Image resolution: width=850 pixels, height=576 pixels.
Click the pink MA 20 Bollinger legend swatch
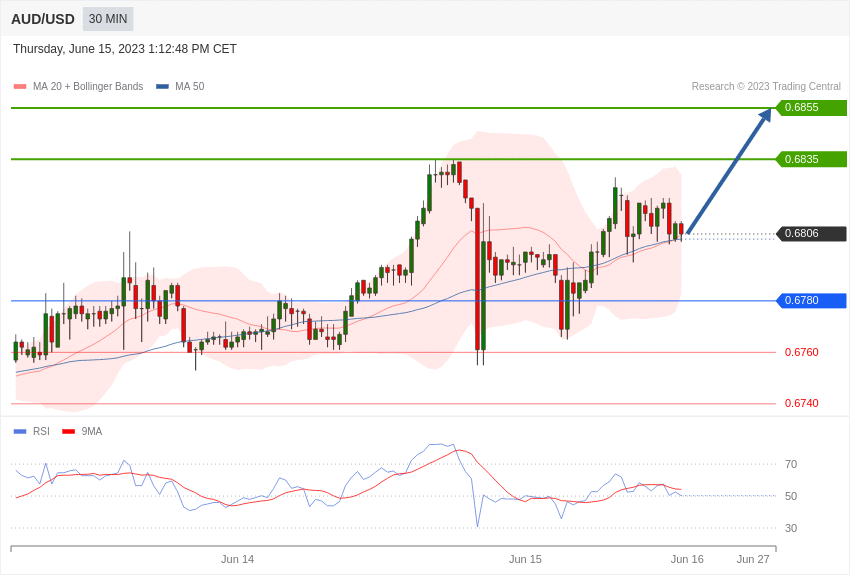coord(20,87)
